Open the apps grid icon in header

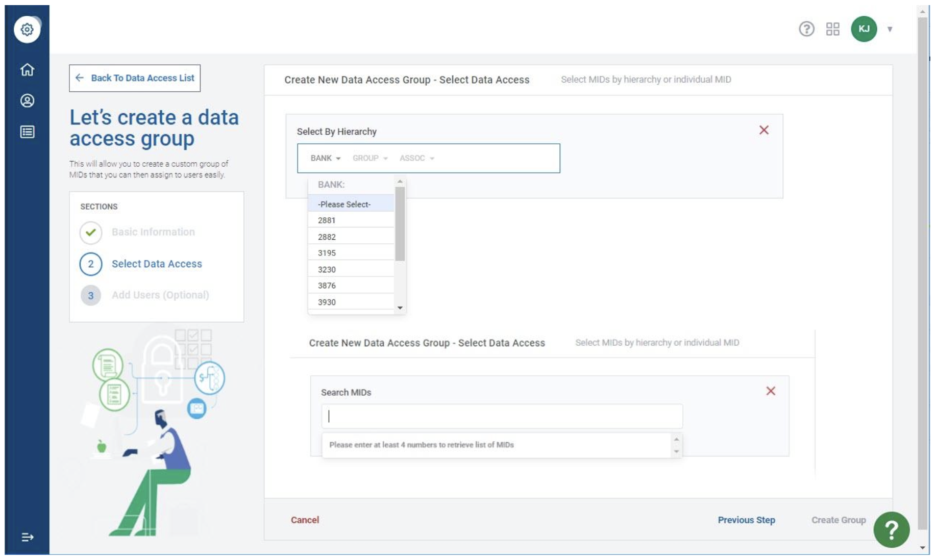(x=832, y=29)
